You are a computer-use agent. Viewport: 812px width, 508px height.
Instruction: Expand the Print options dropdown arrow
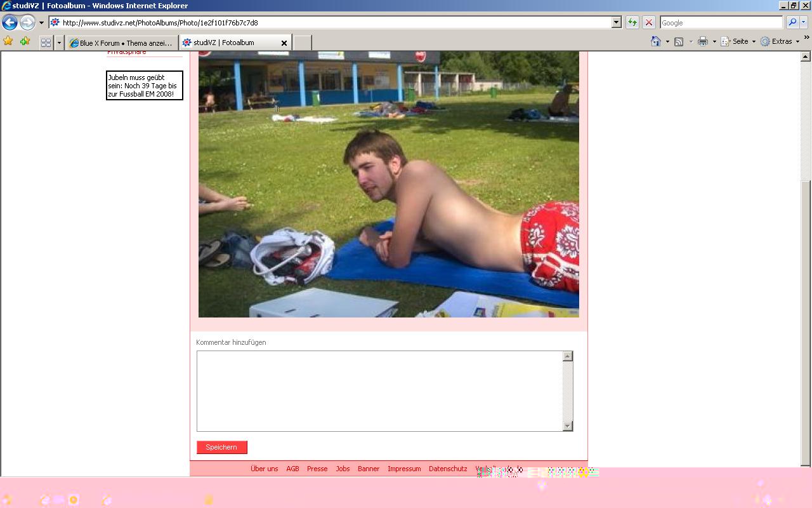click(714, 42)
